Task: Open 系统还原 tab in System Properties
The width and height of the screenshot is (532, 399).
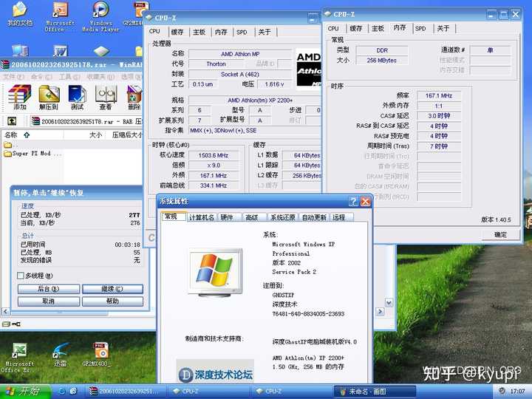Action: coord(283,217)
